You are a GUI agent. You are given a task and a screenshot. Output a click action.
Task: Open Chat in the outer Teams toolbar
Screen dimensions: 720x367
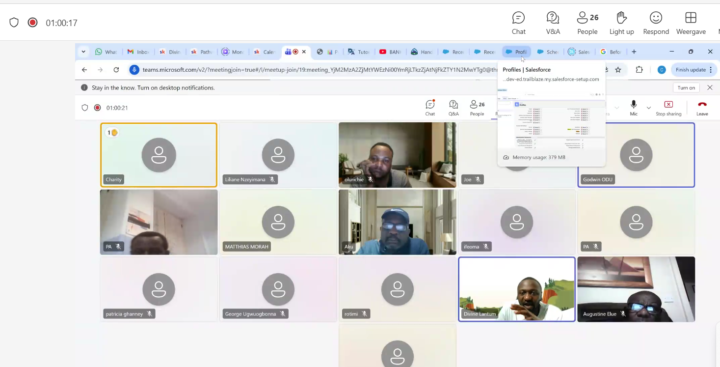coord(518,23)
